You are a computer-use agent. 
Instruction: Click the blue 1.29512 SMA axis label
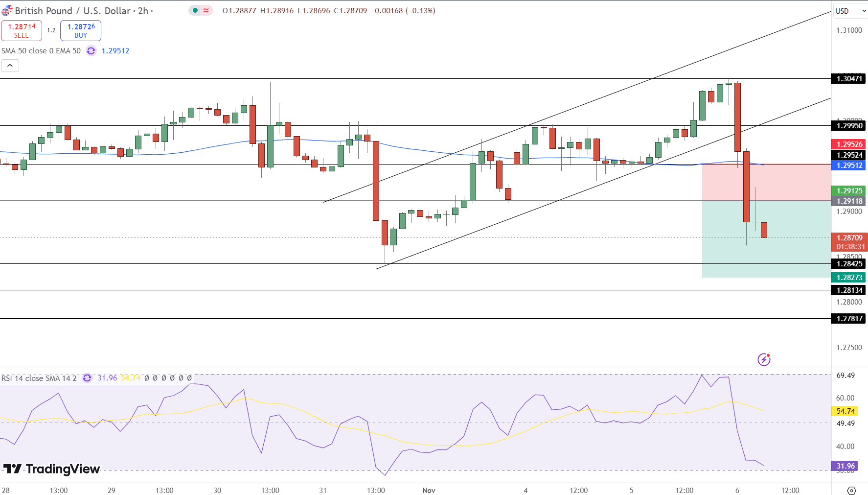point(849,165)
